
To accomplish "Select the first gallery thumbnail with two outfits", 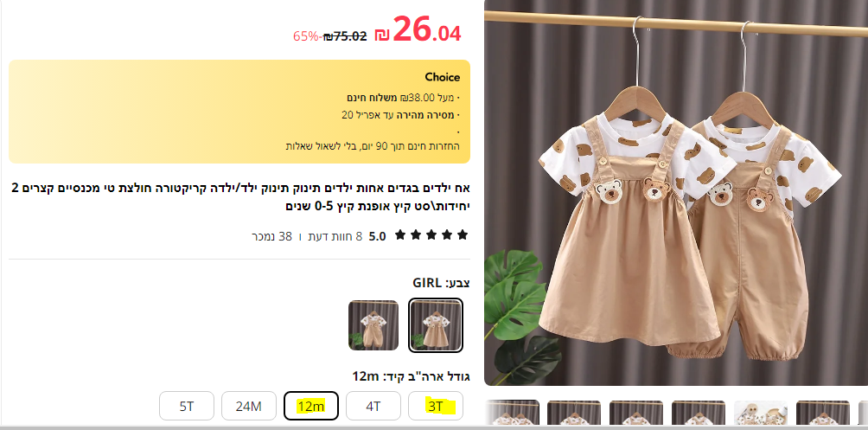I will (x=512, y=413).
